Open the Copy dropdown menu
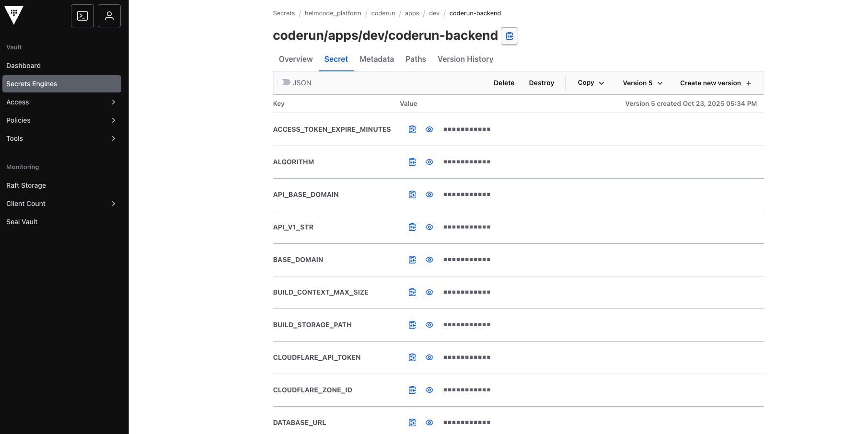 (x=590, y=83)
